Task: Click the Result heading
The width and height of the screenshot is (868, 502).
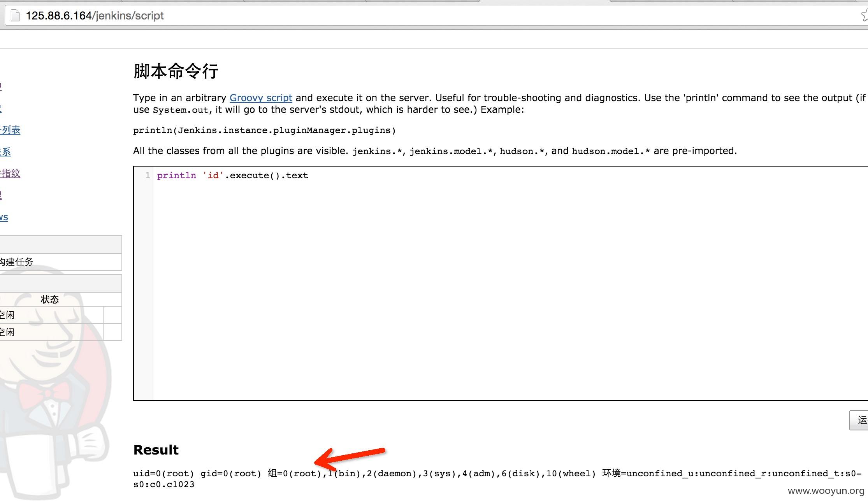Action: click(x=156, y=450)
